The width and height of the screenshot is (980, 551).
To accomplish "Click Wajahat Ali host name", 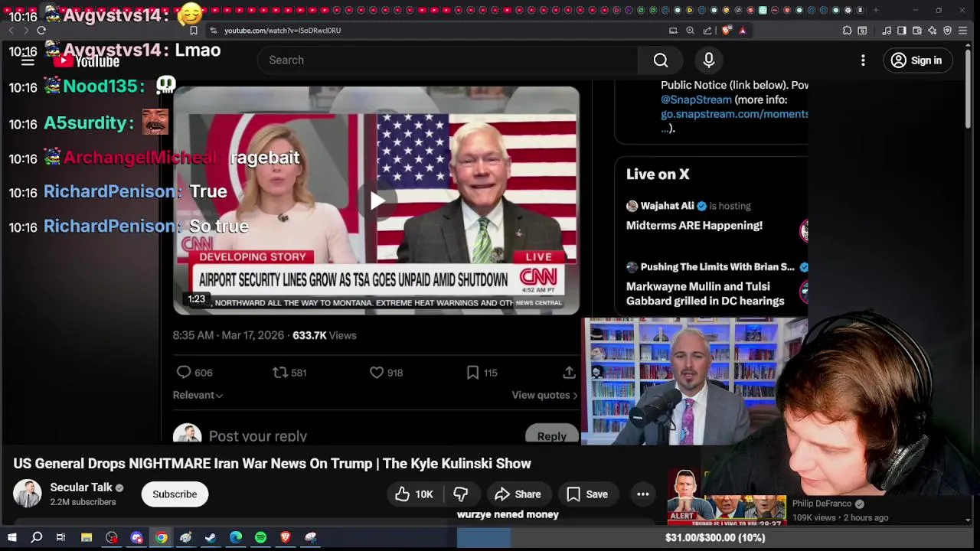I will tap(668, 206).
